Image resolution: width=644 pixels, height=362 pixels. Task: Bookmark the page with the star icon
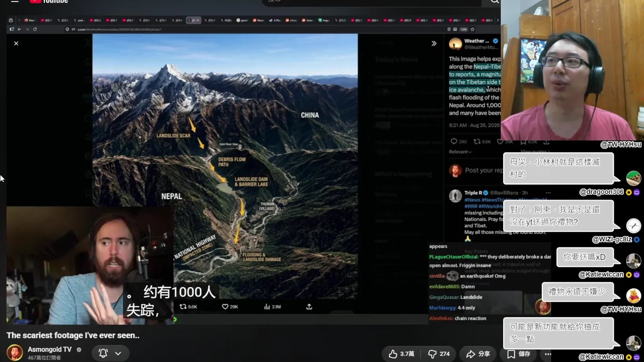coord(473,29)
